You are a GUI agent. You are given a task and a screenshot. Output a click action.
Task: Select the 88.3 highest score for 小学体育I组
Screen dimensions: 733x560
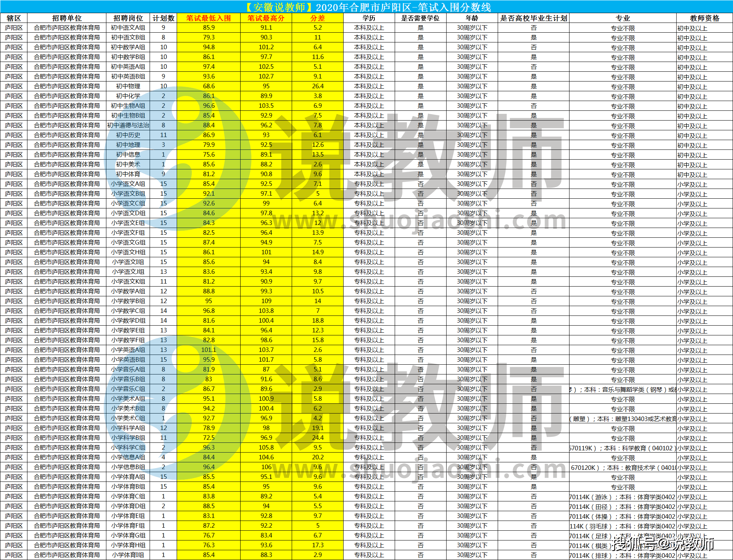point(266,555)
